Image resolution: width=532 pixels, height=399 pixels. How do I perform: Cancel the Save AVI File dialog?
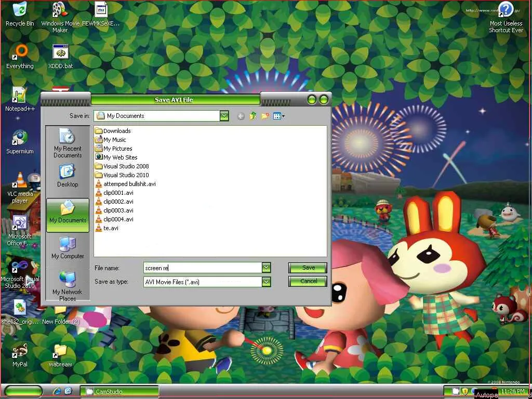click(x=308, y=281)
